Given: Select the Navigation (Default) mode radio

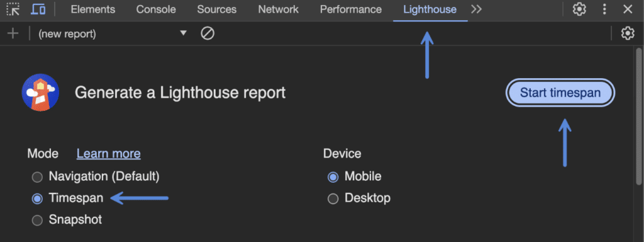Looking at the screenshot, I should 37,177.
